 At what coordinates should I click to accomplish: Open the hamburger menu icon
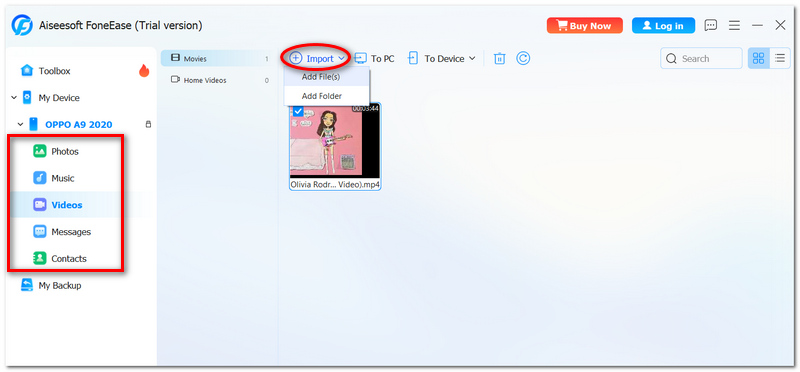tap(734, 25)
